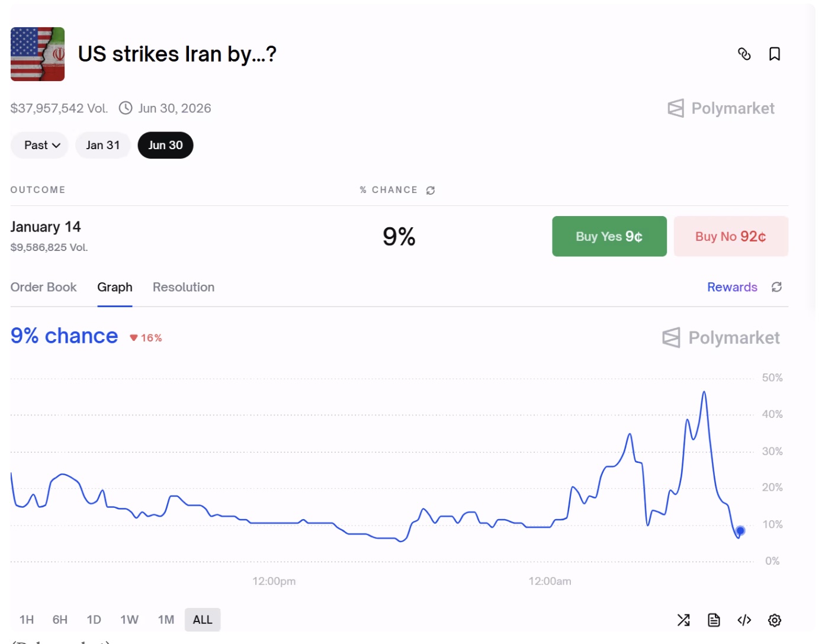This screenshot has width=822, height=644.
Task: Open the embed code icon below the chart
Action: 744,620
